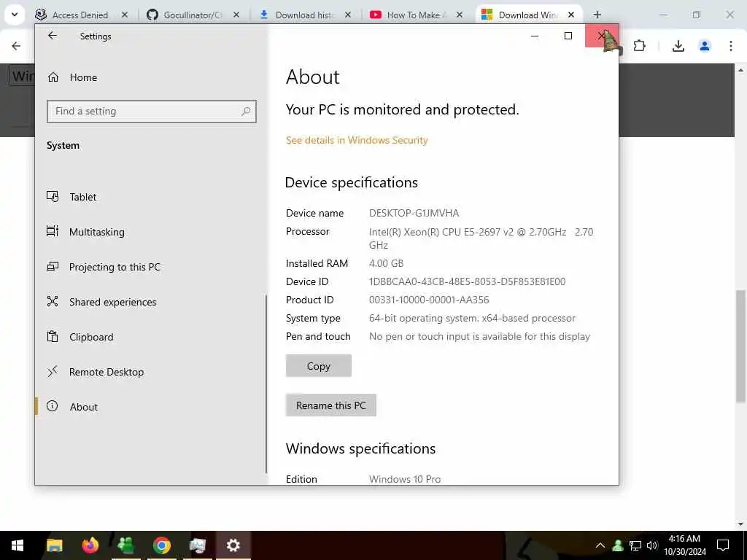Open the Chrome profile avatar
Viewport: 747px width, 560px height.
(704, 46)
